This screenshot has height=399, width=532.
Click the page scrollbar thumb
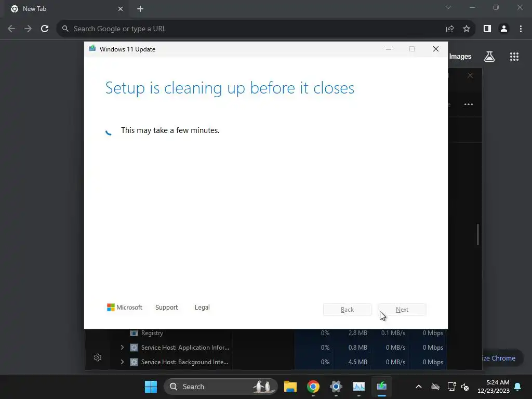pos(478,234)
